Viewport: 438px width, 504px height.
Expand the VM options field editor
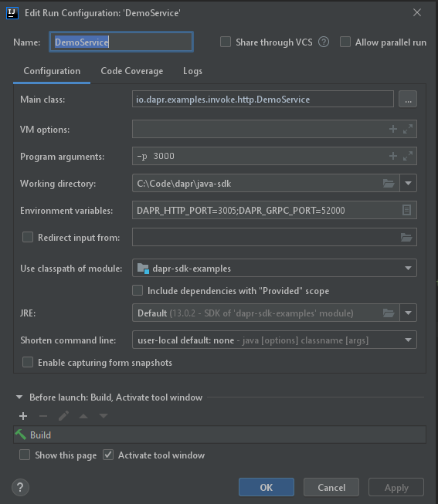click(408, 129)
